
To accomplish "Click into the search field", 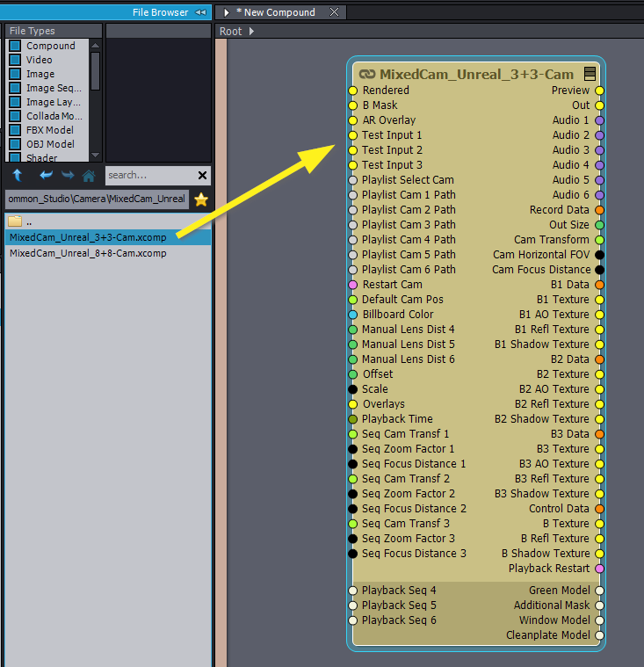I will click(x=150, y=175).
